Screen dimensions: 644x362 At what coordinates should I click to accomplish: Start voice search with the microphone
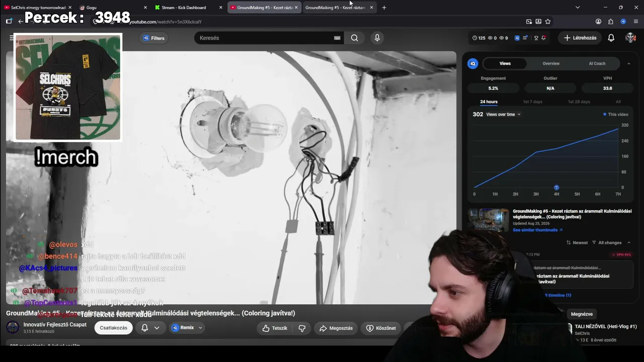[x=377, y=38]
